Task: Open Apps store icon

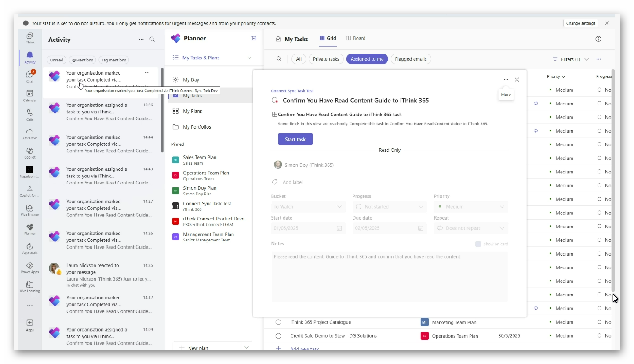Action: point(30,325)
